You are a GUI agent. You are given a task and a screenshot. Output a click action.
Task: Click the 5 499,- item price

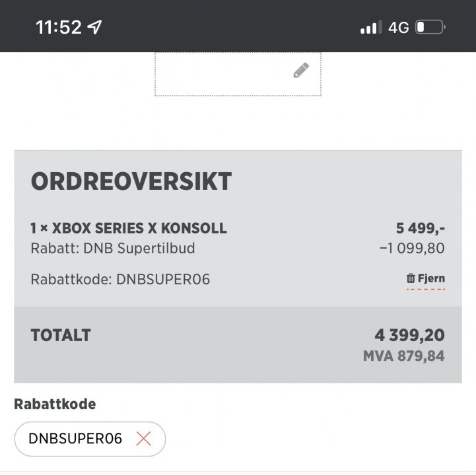(421, 228)
